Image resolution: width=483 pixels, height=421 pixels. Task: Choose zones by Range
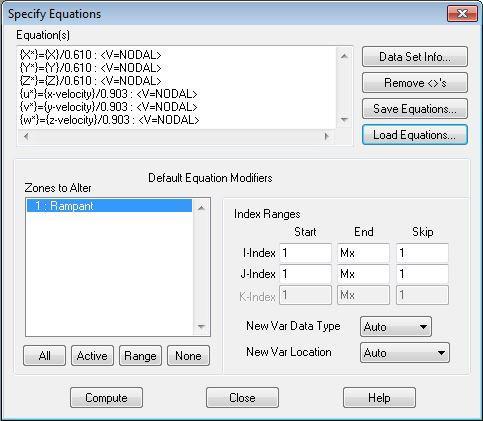click(140, 356)
